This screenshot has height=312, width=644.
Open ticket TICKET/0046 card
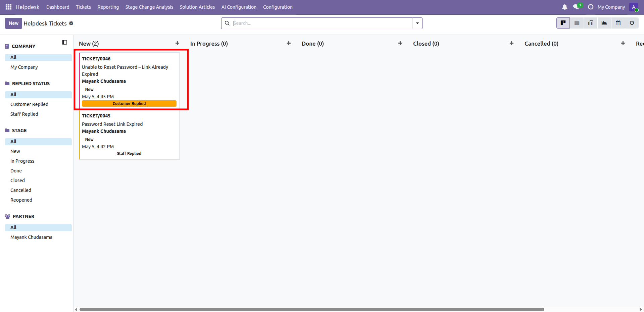click(129, 81)
